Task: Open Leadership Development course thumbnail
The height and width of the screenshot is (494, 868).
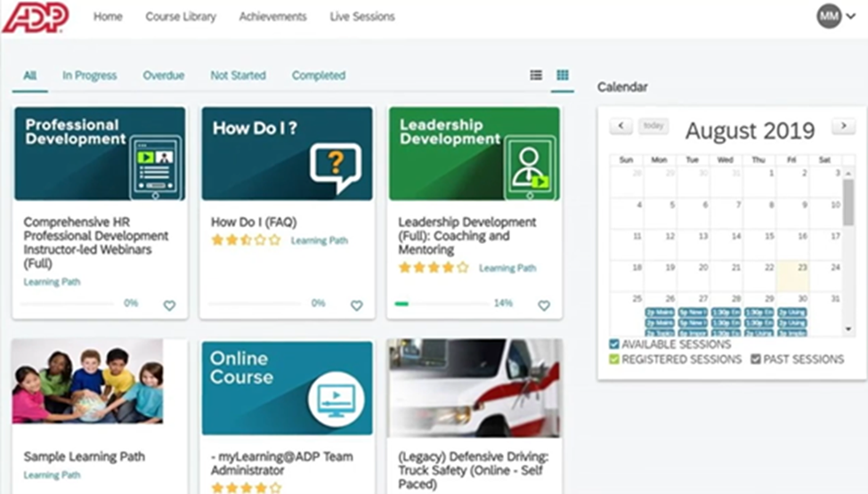Action: 475,154
